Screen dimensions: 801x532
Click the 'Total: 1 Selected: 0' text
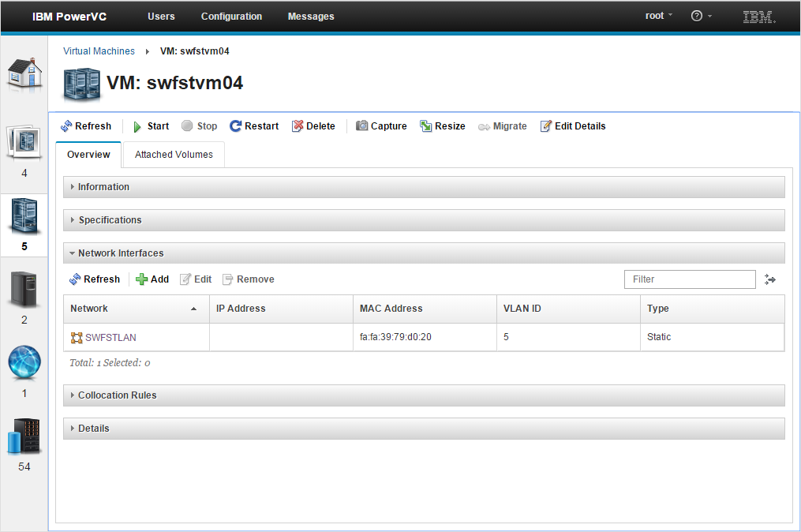(x=110, y=363)
